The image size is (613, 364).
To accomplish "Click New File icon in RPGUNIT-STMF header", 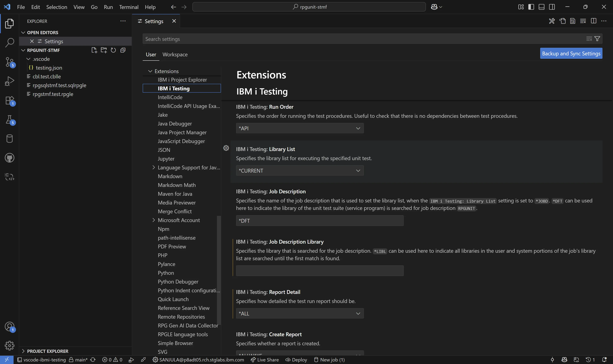I will [94, 50].
